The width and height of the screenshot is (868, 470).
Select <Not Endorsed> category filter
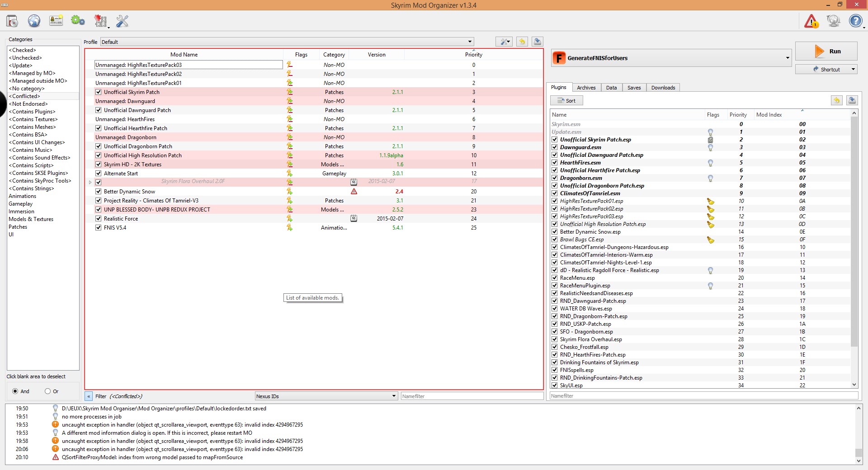pos(43,104)
